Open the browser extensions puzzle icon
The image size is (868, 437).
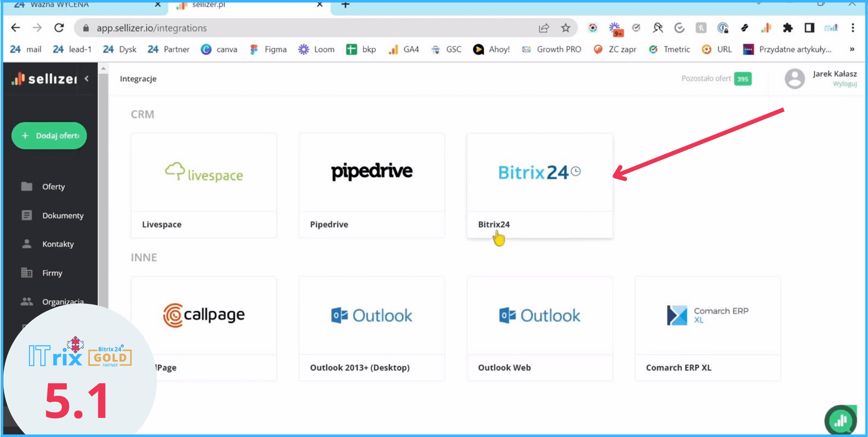point(787,28)
